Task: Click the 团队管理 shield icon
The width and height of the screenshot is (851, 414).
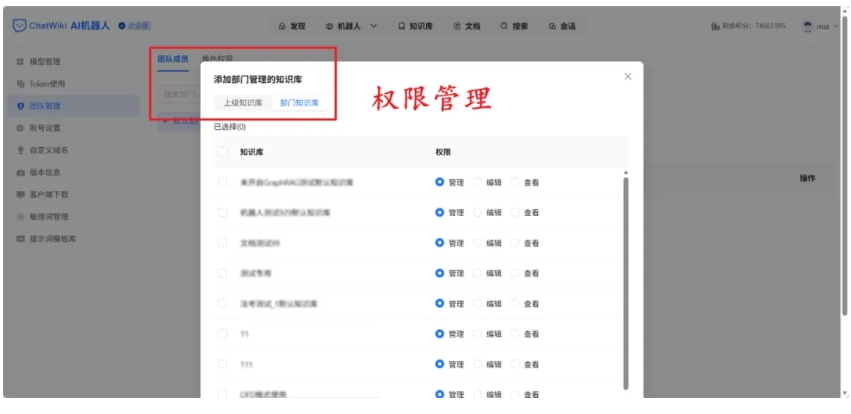Action: click(x=21, y=106)
